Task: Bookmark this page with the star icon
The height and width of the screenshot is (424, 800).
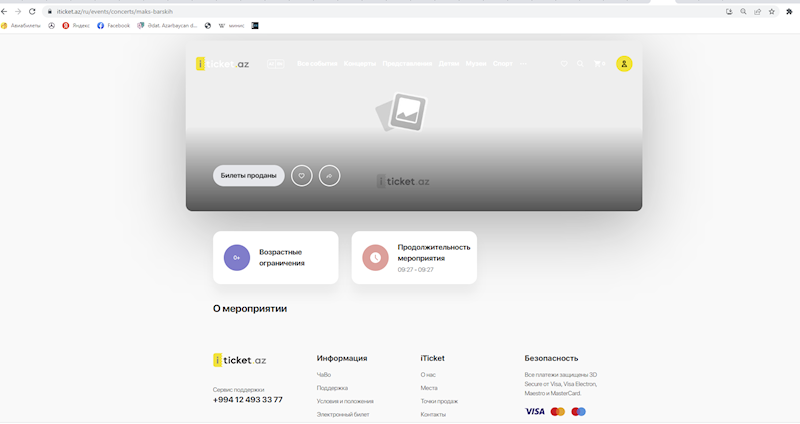Action: click(772, 11)
